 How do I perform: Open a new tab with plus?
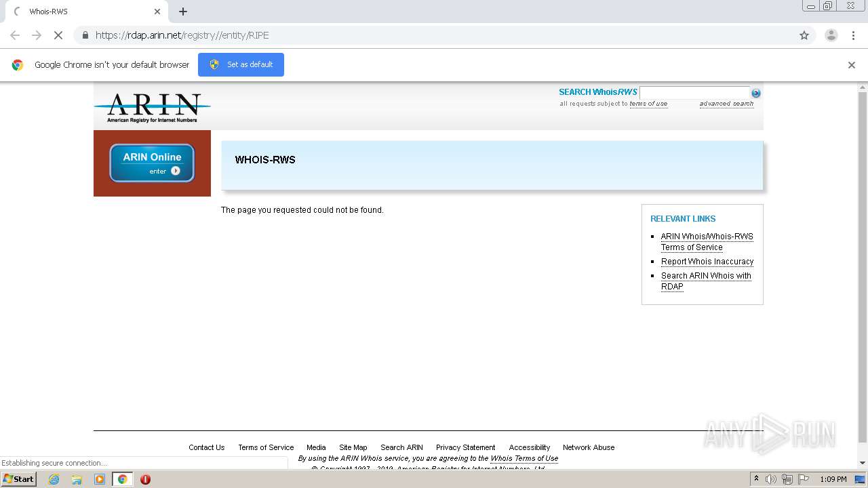183,12
